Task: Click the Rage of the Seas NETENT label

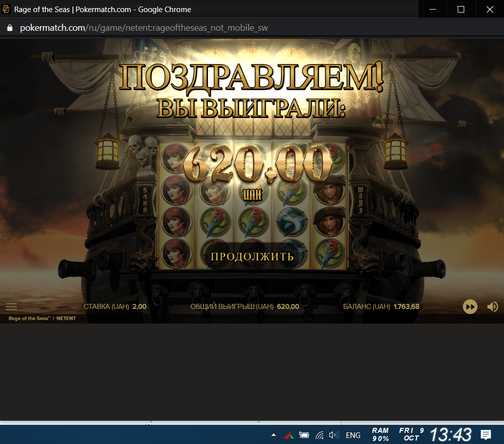Action: point(42,318)
